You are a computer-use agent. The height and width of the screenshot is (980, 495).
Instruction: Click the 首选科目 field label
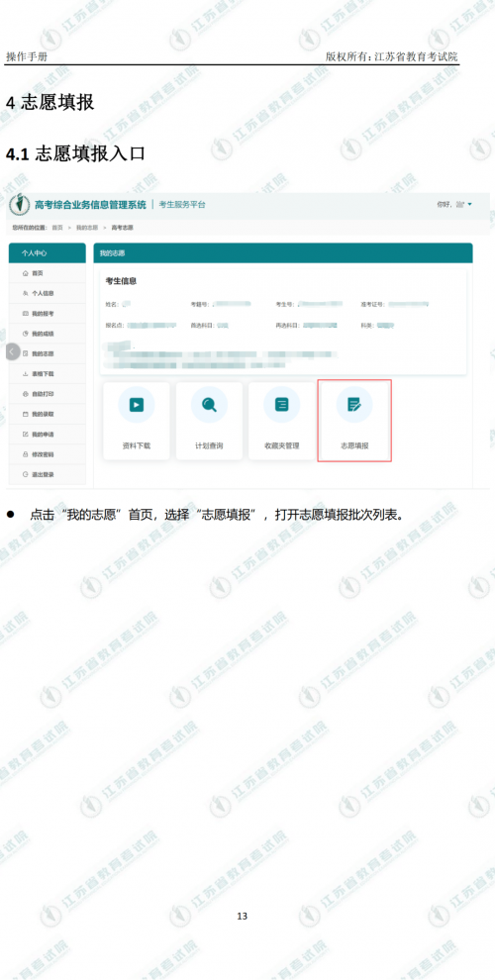click(204, 326)
